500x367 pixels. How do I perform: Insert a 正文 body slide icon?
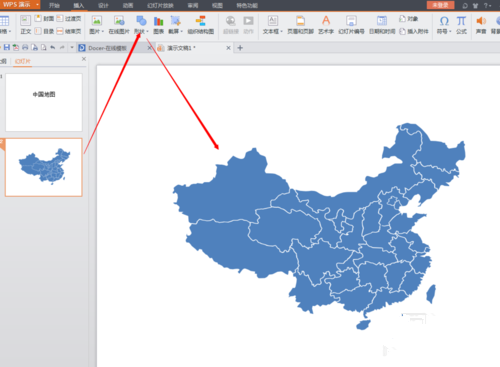(x=25, y=21)
